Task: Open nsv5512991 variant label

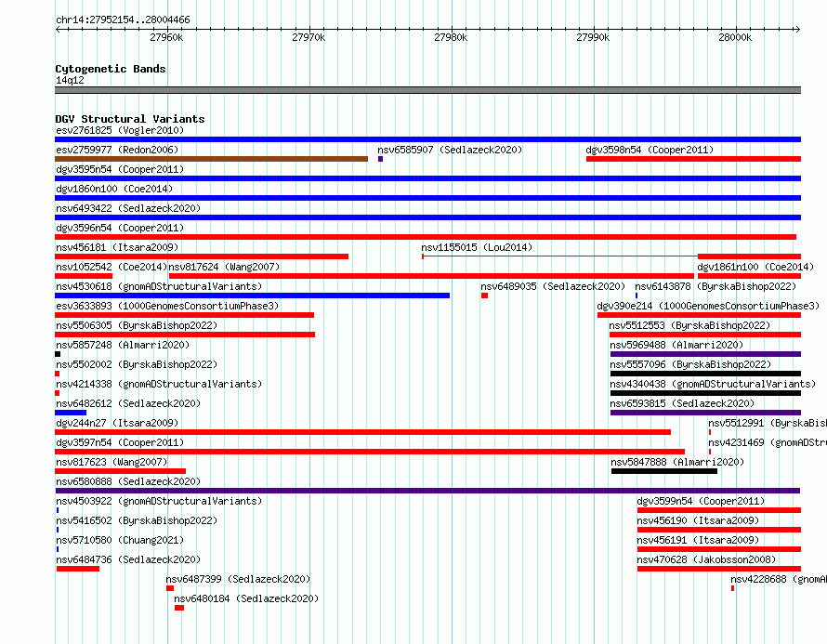Action: point(768,423)
